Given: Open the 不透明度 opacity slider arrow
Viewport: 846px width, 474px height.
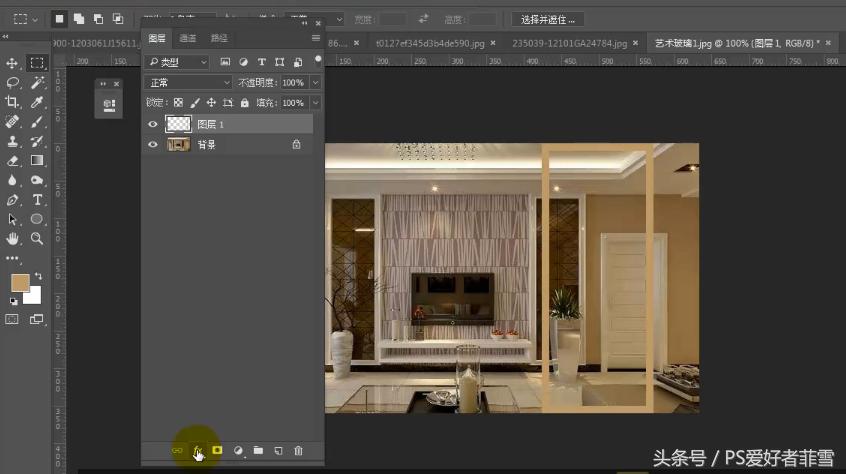Looking at the screenshot, I should coord(316,83).
